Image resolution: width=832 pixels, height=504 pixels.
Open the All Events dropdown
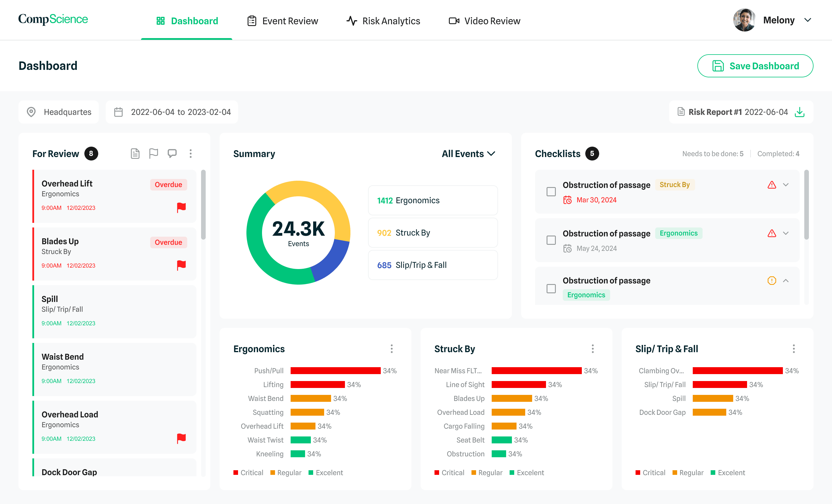coord(469,154)
